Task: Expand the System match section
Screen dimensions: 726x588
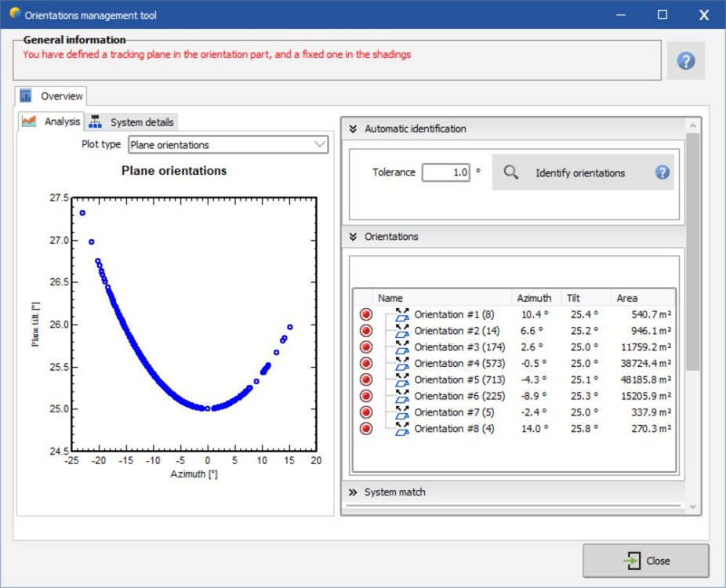Action: pyautogui.click(x=353, y=492)
